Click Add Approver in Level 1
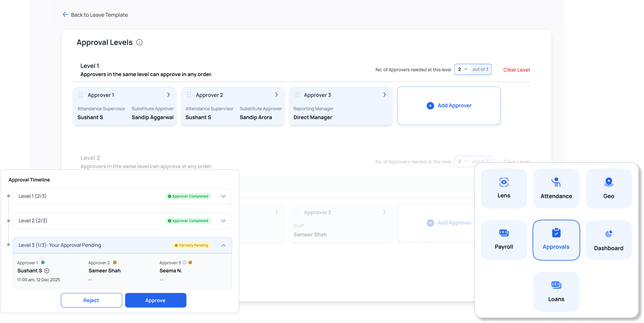The image size is (644, 323). [x=449, y=106]
